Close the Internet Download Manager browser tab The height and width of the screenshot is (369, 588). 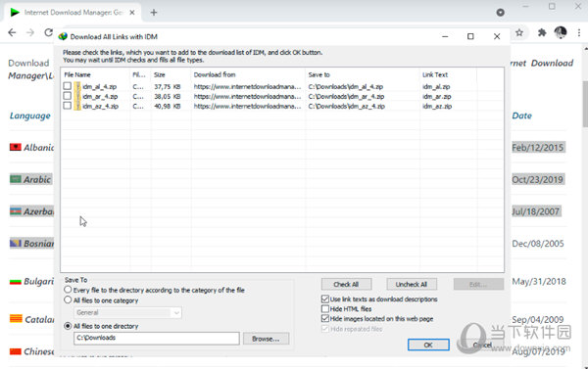132,13
